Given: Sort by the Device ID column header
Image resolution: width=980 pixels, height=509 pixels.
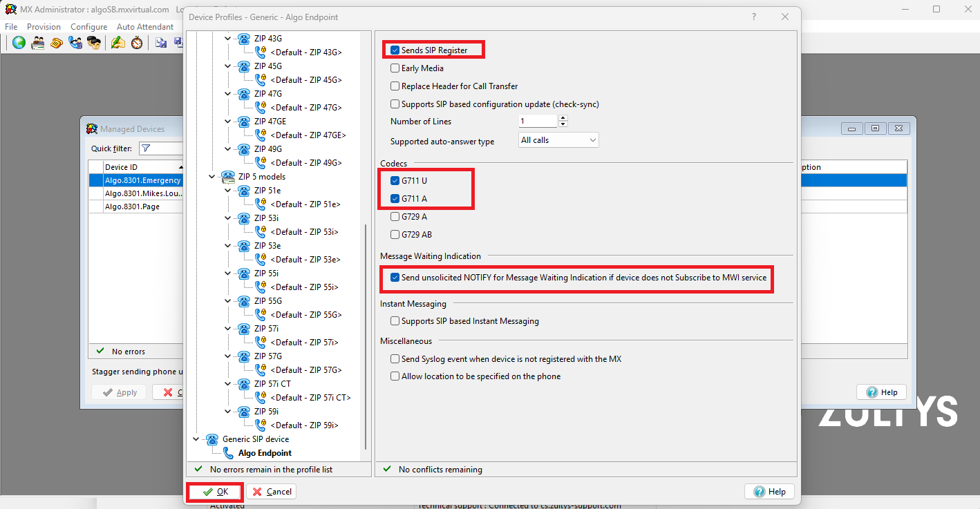Looking at the screenshot, I should [143, 167].
